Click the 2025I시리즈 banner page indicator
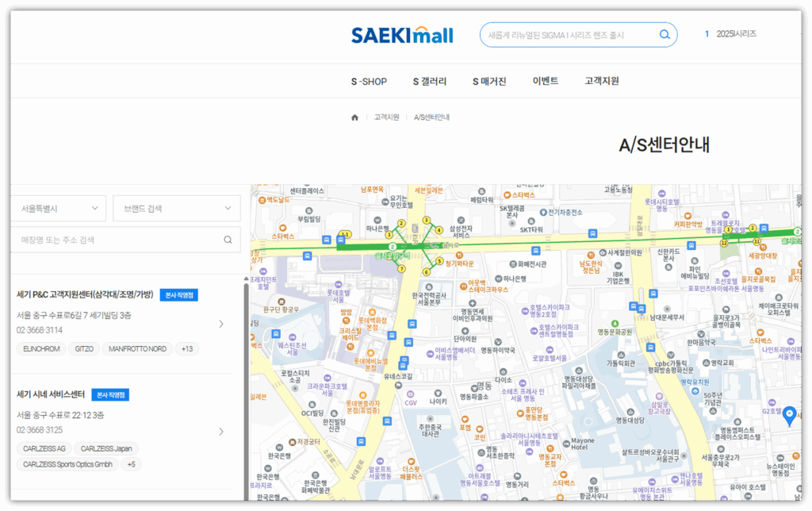This screenshot has height=511, width=812. [x=736, y=34]
